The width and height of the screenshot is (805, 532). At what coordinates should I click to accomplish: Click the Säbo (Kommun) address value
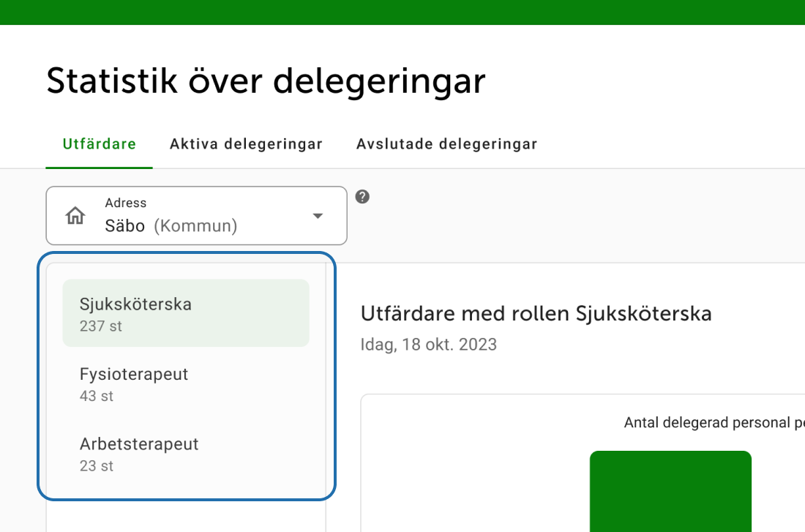(171, 226)
